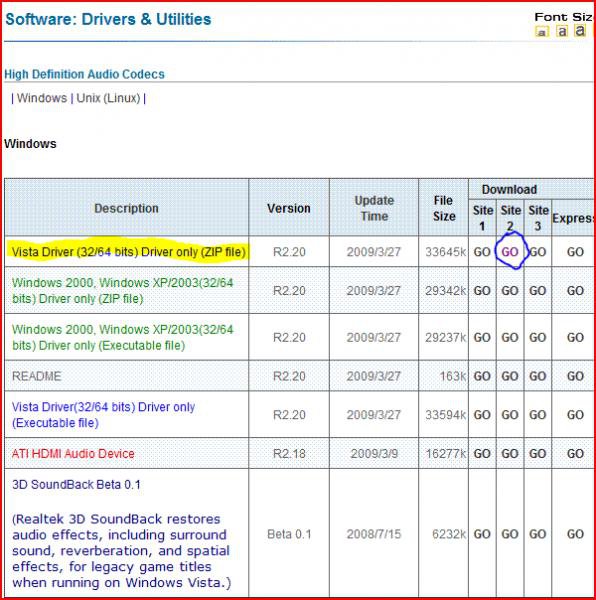
Task: Click the File Size column header
Action: point(444,209)
